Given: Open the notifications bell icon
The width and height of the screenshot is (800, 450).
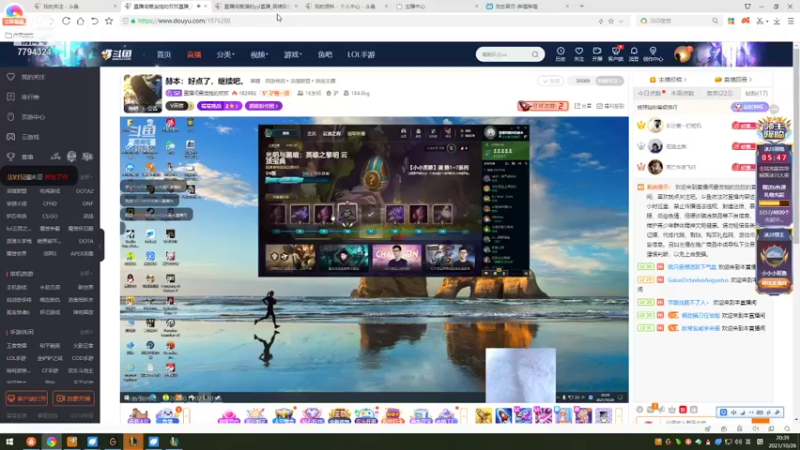Looking at the screenshot, I should point(634,54).
